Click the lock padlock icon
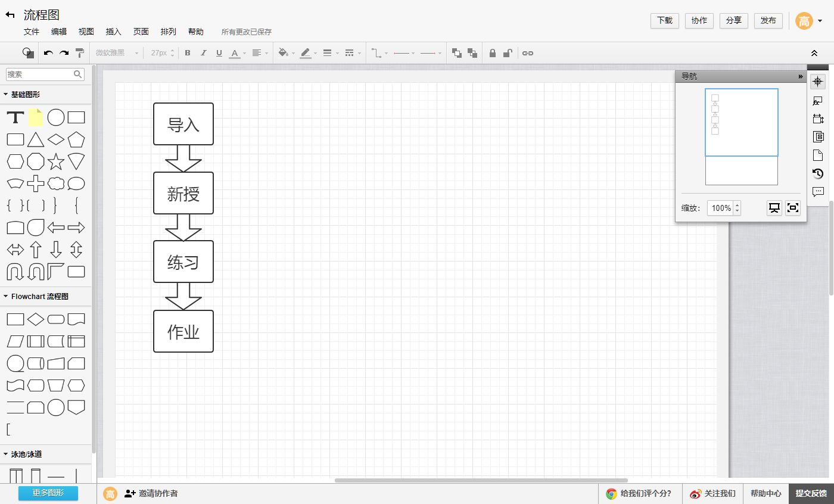834x504 pixels. click(493, 53)
